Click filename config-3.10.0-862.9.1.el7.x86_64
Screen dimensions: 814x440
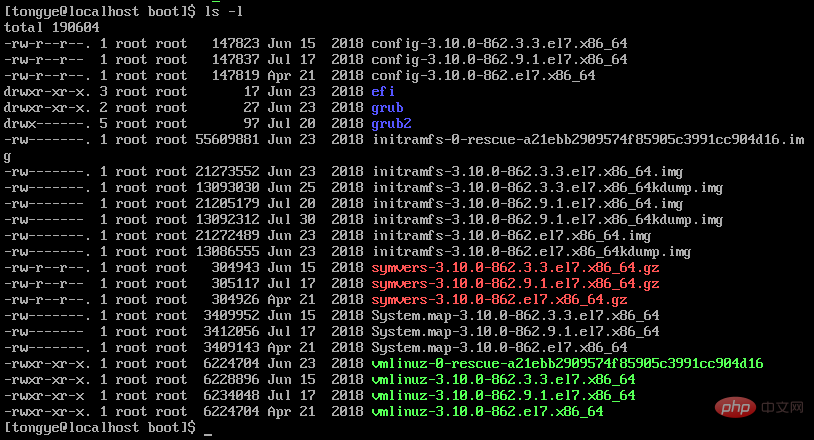499,60
